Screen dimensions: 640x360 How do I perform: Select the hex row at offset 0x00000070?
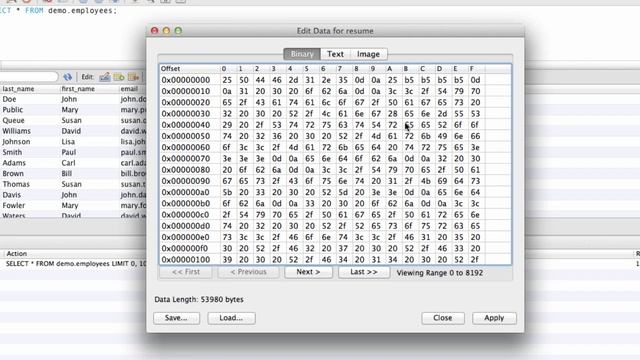335,158
